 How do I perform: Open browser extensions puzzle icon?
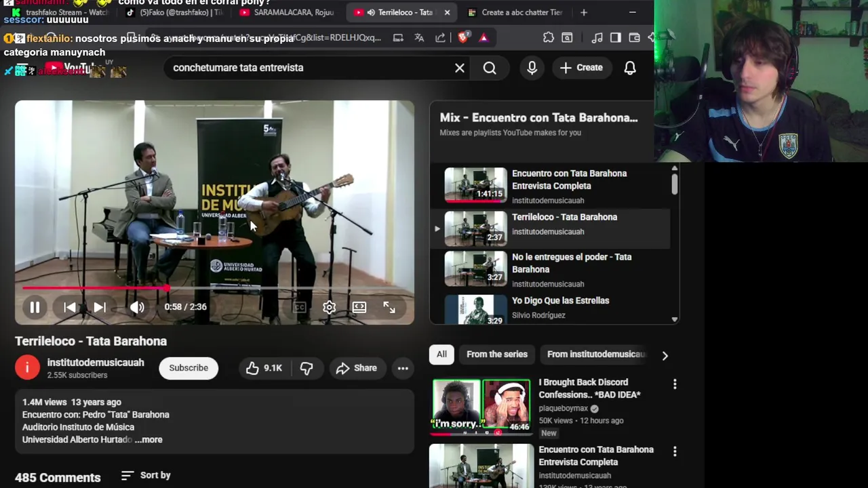pos(548,38)
